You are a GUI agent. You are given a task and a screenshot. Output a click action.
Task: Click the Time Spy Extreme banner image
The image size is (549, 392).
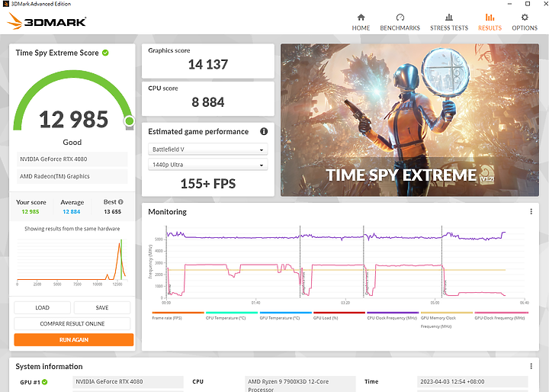[409, 120]
